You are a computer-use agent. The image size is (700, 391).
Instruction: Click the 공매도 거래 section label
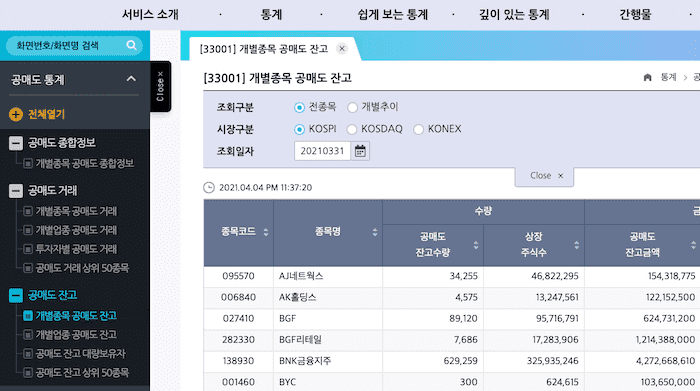pos(52,191)
